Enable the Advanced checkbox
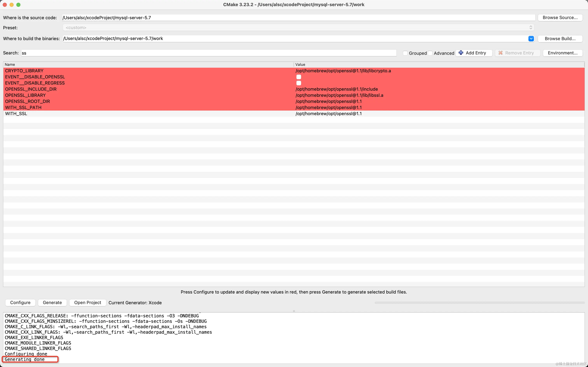The image size is (588, 367). pos(430,53)
